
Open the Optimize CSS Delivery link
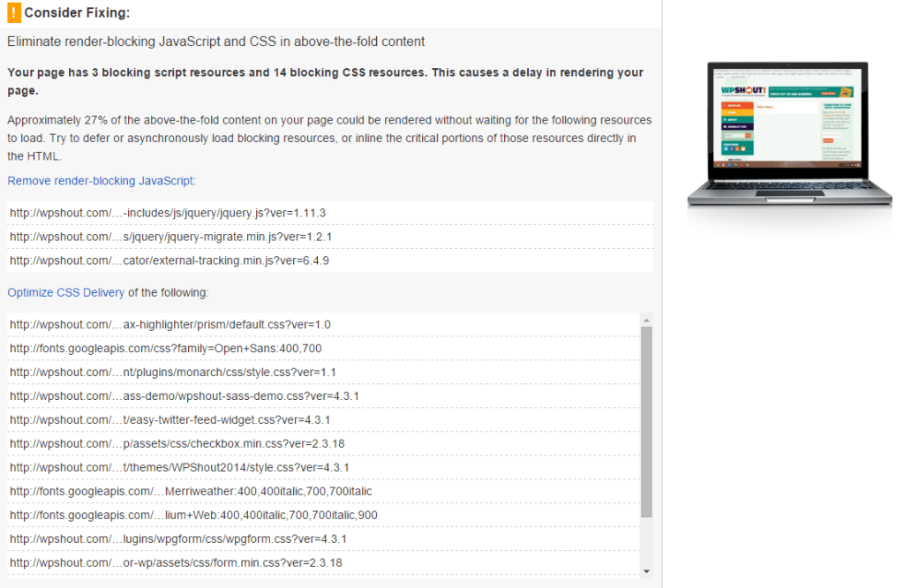click(x=66, y=292)
